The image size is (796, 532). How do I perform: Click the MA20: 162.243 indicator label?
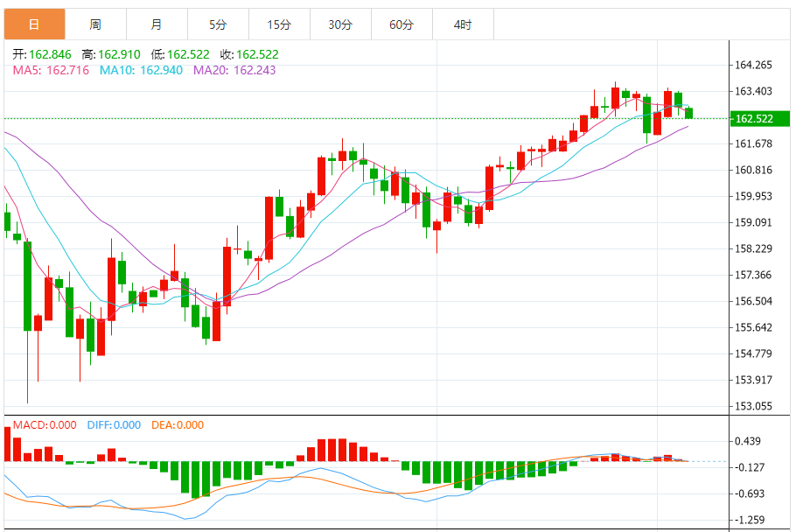pyautogui.click(x=234, y=70)
